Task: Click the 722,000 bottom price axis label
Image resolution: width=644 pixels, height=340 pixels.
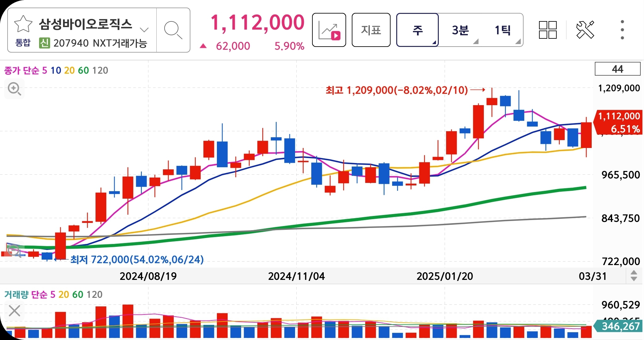Action: tap(621, 261)
